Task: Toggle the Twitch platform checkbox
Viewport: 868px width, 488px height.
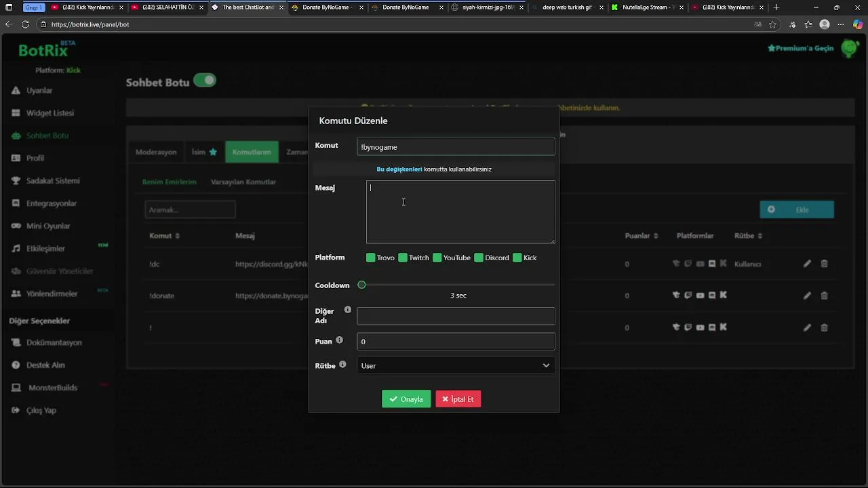Action: 403,258
